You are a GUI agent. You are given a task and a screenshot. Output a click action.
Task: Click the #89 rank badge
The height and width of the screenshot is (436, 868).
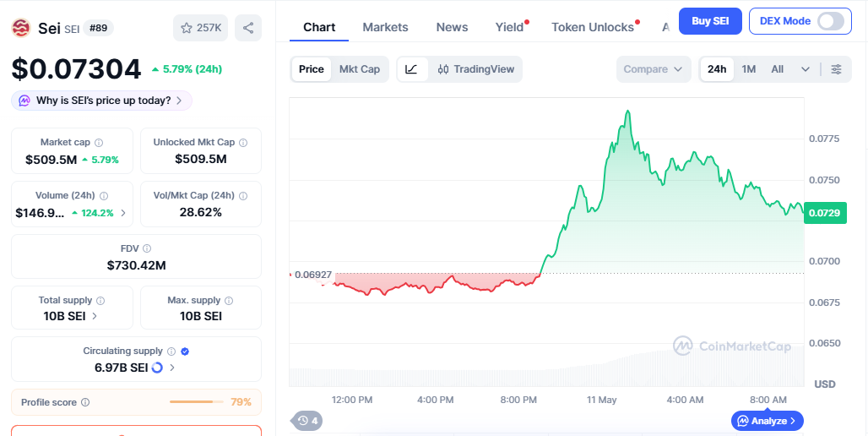(98, 28)
